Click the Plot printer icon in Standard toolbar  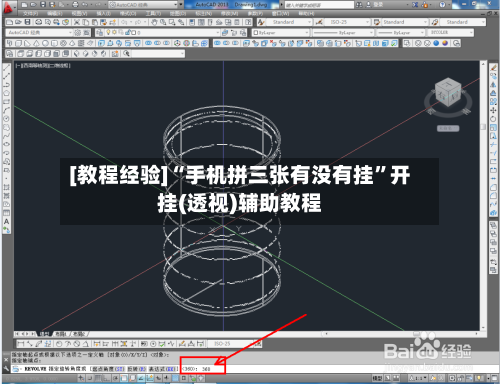point(39,22)
